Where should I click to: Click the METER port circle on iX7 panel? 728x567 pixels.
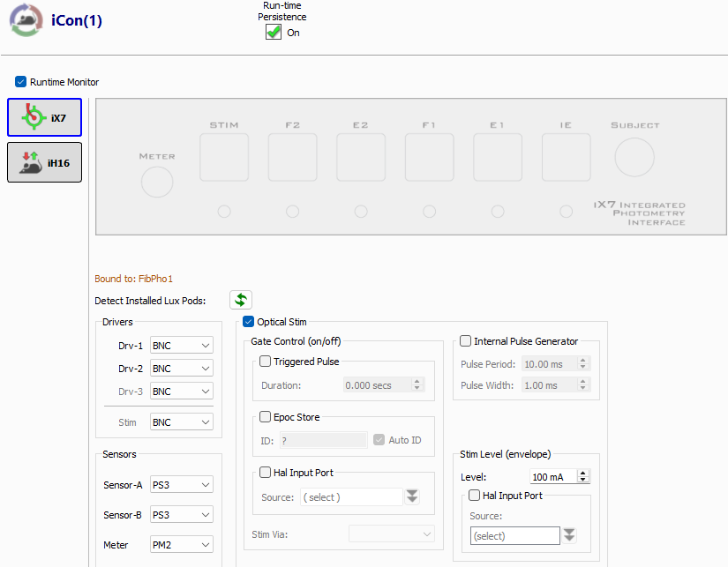click(x=157, y=182)
